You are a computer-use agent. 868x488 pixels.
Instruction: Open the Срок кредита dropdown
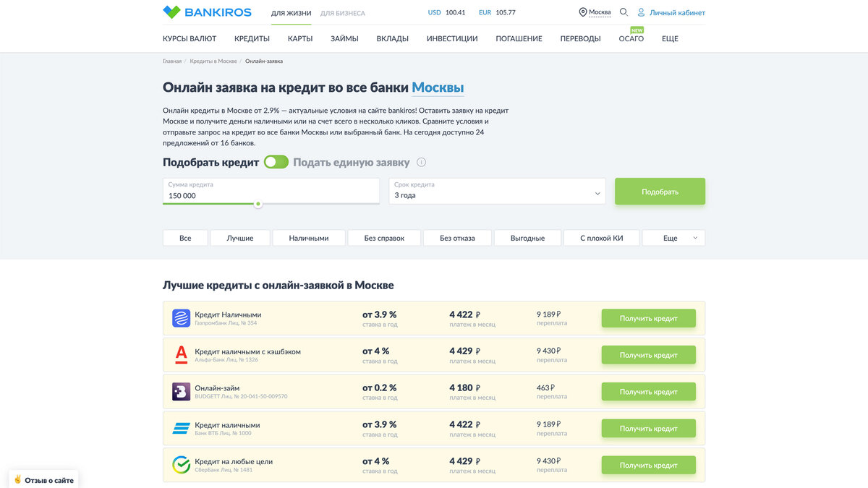click(497, 191)
